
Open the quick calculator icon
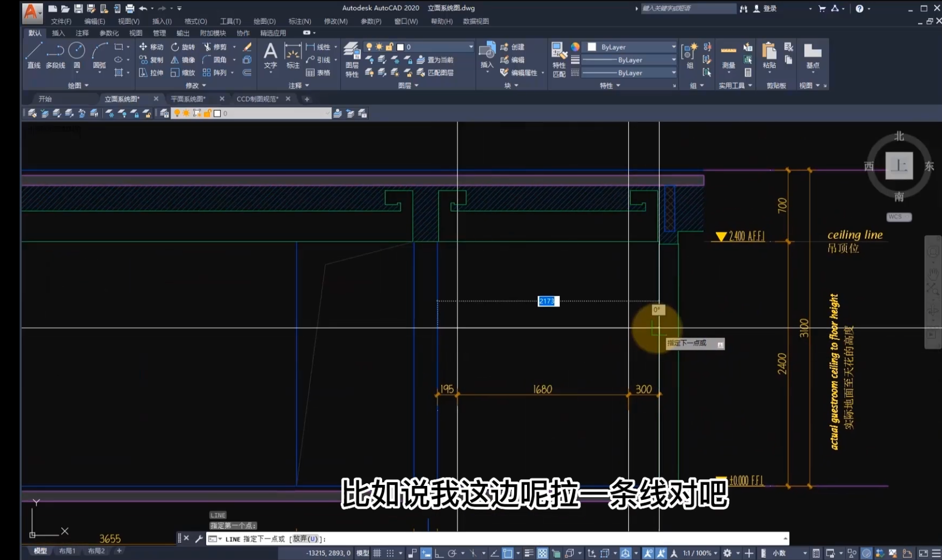point(748,72)
